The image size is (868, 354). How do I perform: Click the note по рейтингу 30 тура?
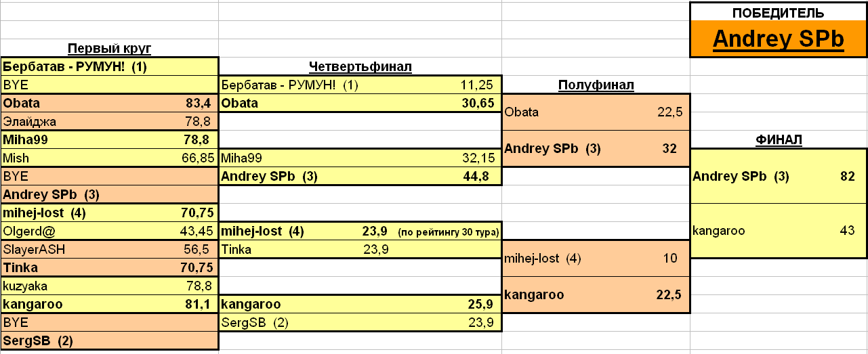(x=449, y=232)
